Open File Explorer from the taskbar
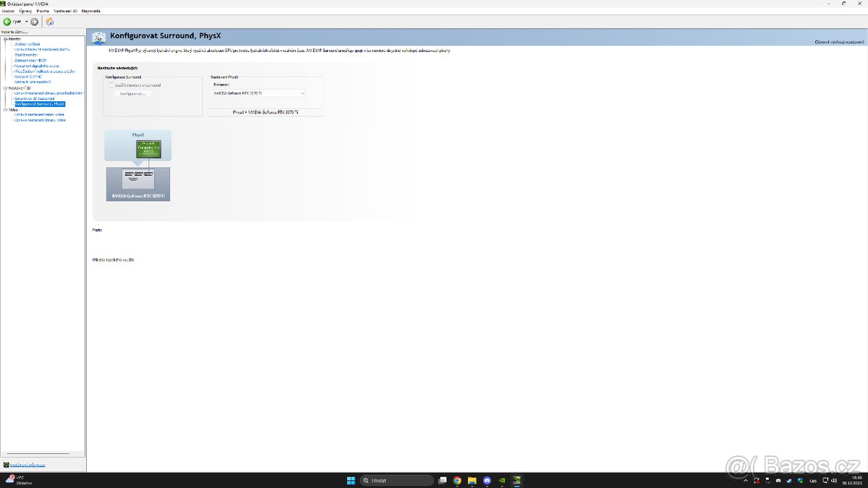This screenshot has height=488, width=868. (x=472, y=480)
